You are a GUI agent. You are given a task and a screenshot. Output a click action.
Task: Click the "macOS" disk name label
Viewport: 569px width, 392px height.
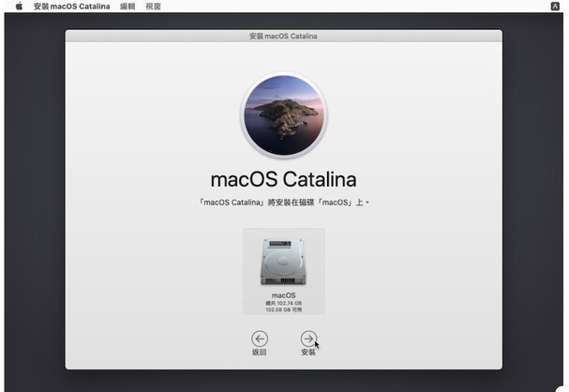pos(283,295)
